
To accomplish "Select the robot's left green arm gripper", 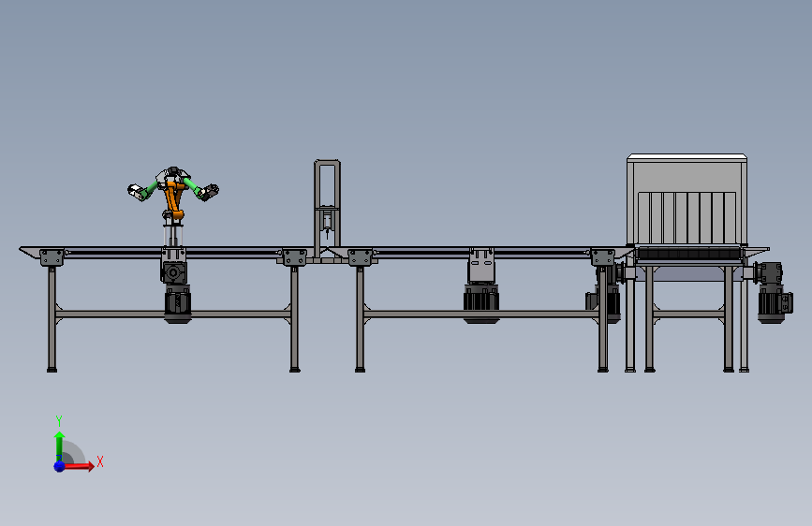I will (140, 192).
